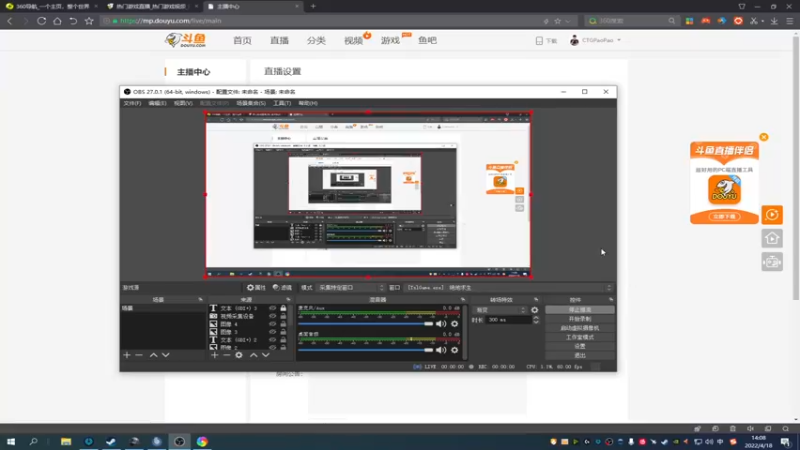Open the browser hamburger menu
The image size is (800, 450).
point(790,21)
